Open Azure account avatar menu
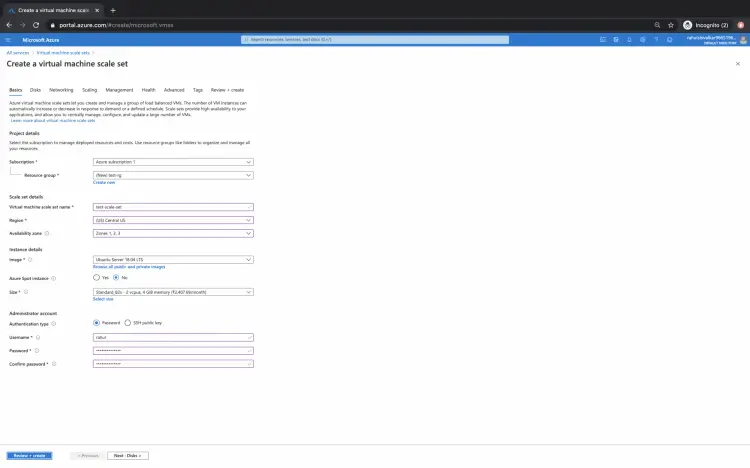The height and width of the screenshot is (468, 750). 743,40
